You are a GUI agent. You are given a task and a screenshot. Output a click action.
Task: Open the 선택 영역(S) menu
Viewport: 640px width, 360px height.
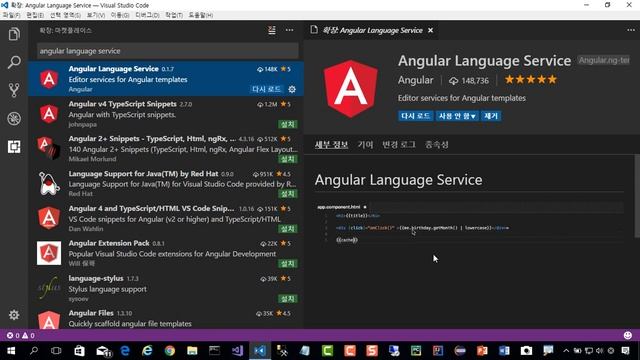pos(65,15)
